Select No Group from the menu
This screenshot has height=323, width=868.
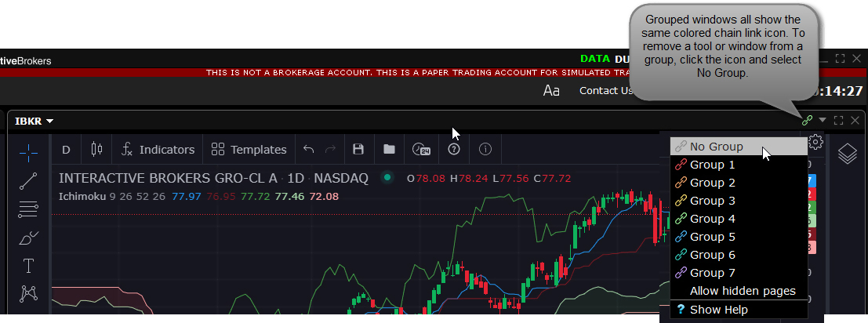(739, 147)
